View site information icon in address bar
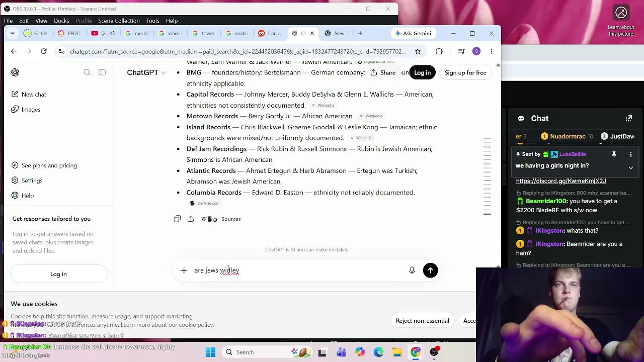This screenshot has height=362, width=644. click(61, 51)
